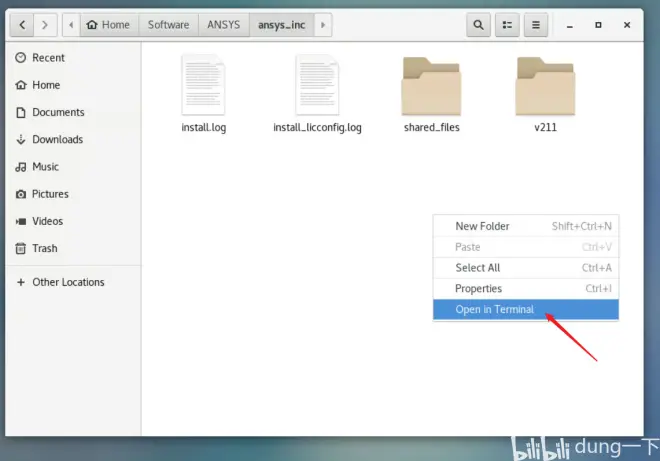The height and width of the screenshot is (461, 660).
Task: Expand path bar left with small arrow
Action: click(71, 25)
